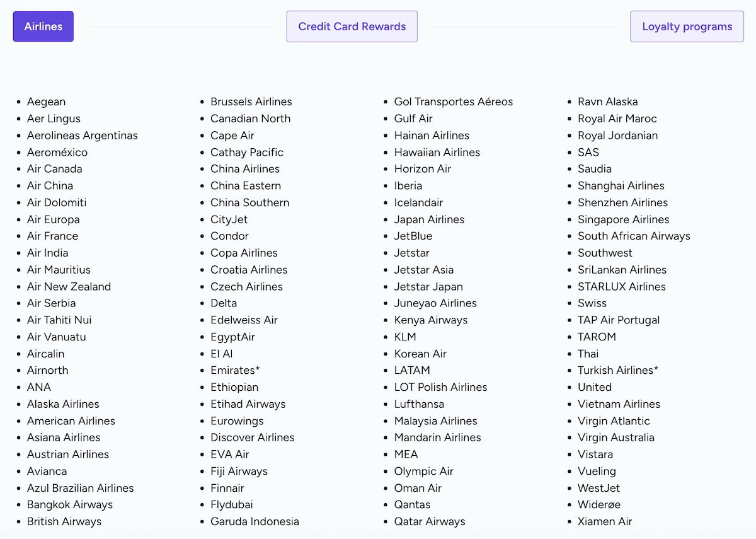Select Air New Zealand list entry
Viewport: 756px width, 539px height.
click(69, 286)
